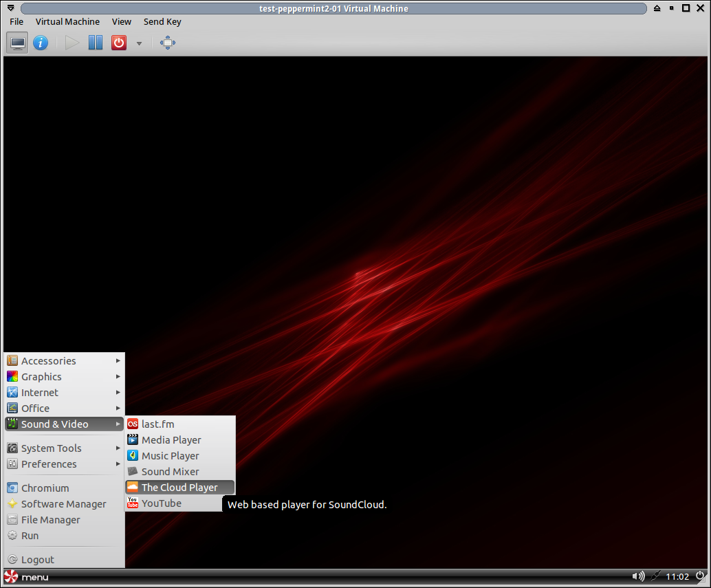
Task: Click the Run menu entry
Action: tap(65, 536)
